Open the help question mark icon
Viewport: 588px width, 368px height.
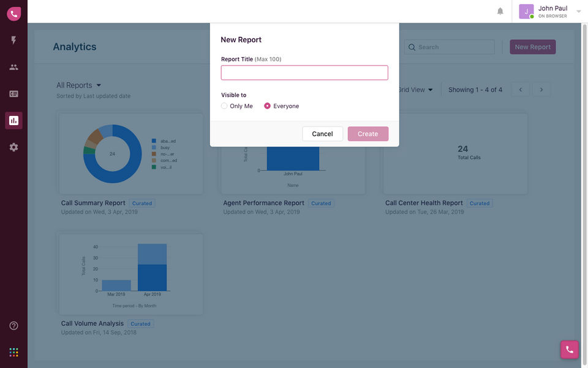(x=13, y=326)
